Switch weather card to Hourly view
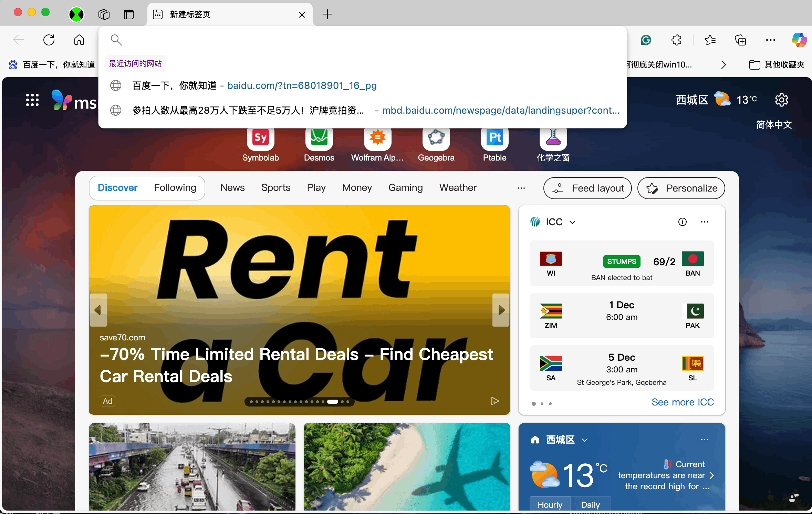This screenshot has height=514, width=812. coord(550,505)
